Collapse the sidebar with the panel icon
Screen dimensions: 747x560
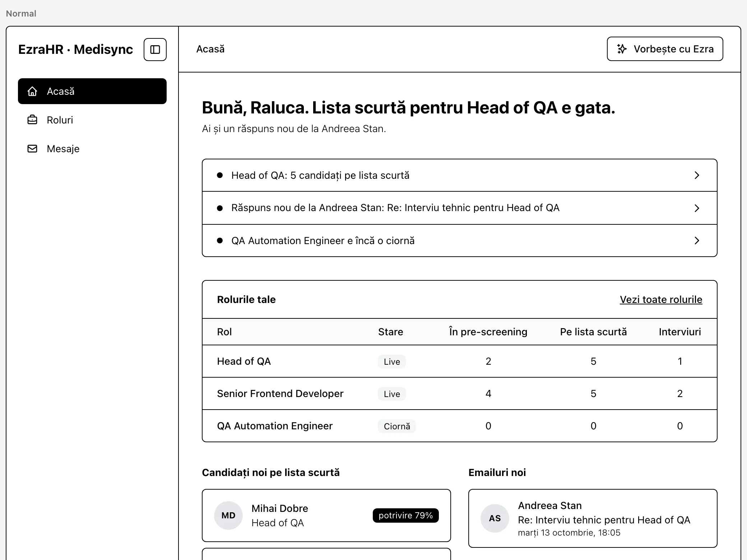click(155, 49)
